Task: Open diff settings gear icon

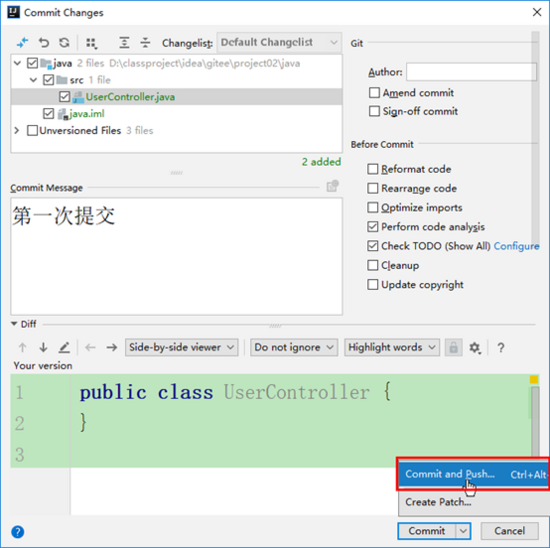Action: [475, 348]
